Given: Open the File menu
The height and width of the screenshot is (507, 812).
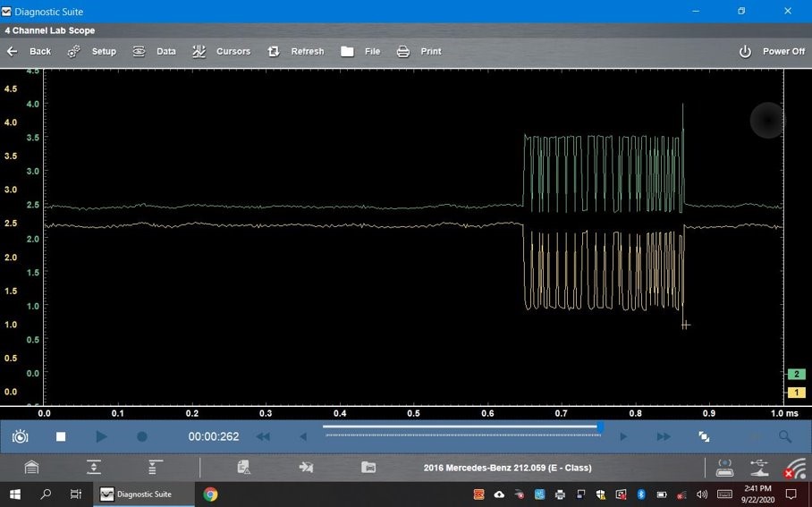Looking at the screenshot, I should coord(360,52).
